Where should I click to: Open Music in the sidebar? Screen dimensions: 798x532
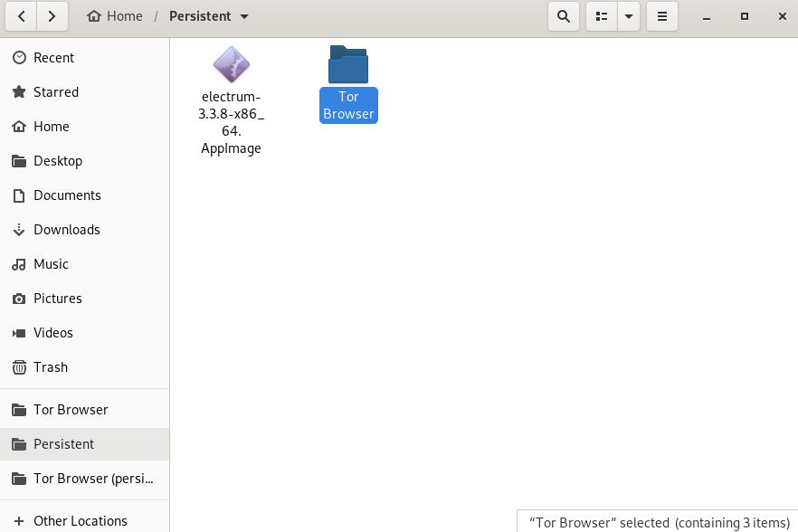click(84, 263)
